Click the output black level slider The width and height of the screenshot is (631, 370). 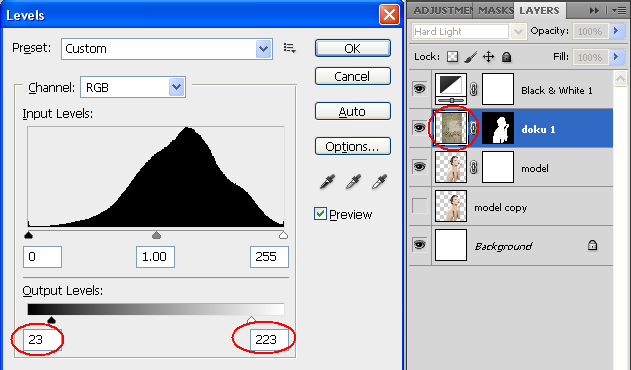[x=51, y=320]
